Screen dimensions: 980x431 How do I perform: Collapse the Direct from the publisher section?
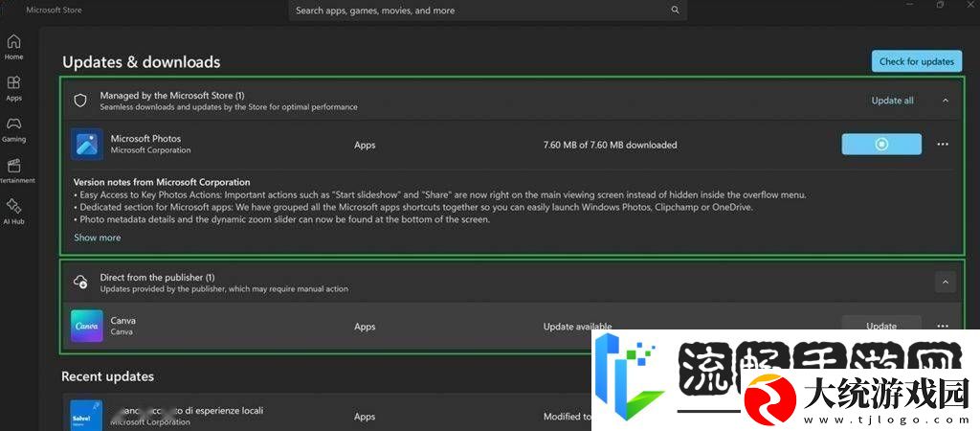[945, 283]
